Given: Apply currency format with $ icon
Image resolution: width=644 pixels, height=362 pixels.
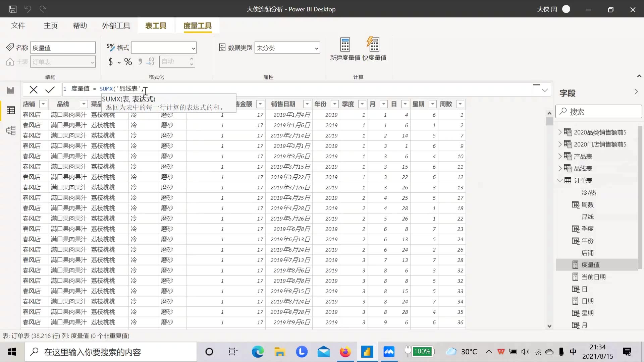Looking at the screenshot, I should click(111, 62).
